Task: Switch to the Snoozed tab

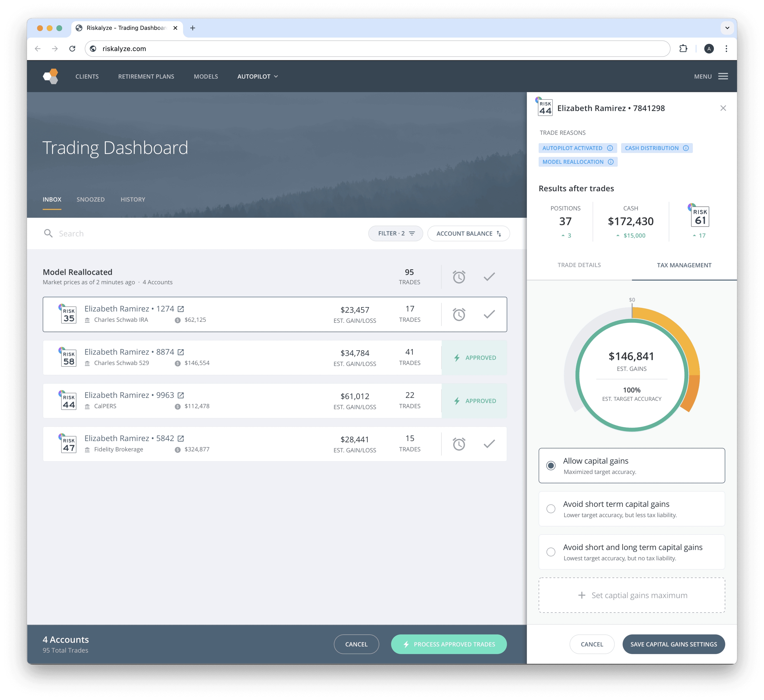Action: 91,199
